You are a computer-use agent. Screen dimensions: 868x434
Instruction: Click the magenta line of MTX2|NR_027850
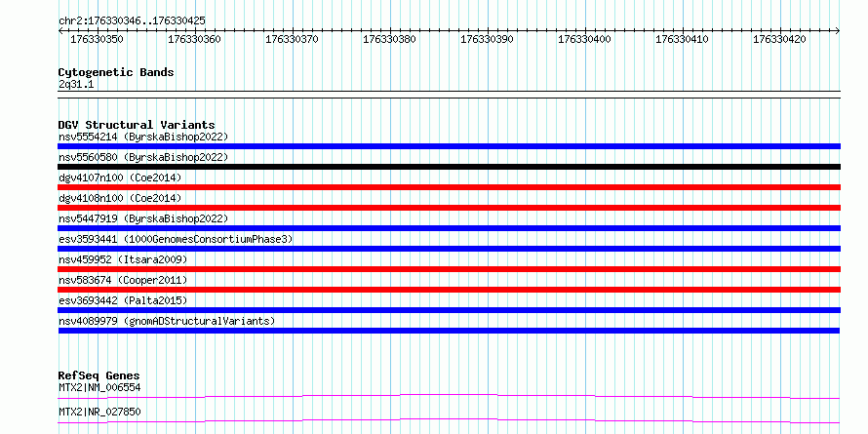[449, 420]
